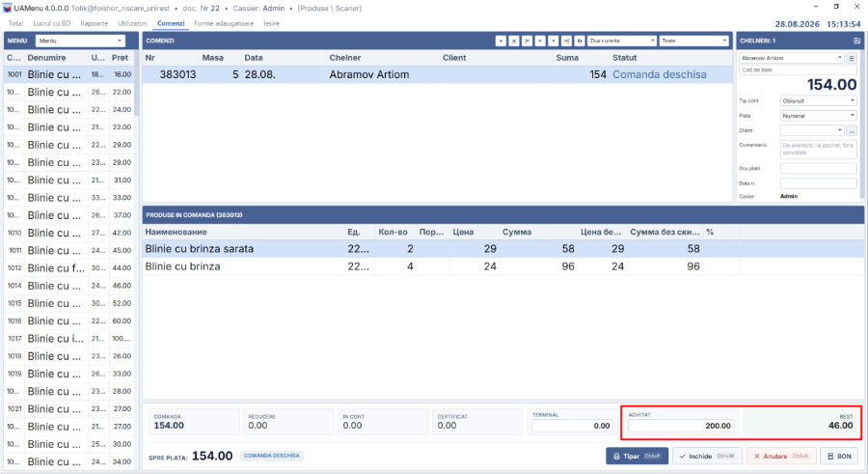Image resolution: width=868 pixels, height=474 pixels.
Task: Sort by the Suma column header
Action: [581, 58]
